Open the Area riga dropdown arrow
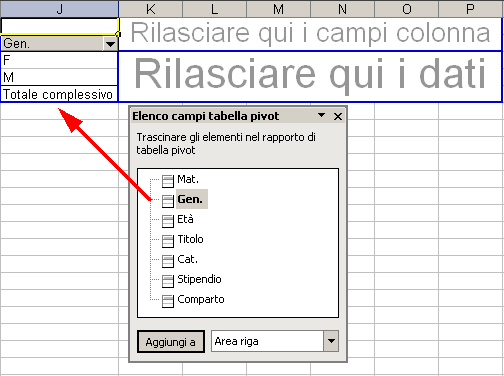This screenshot has height=376, width=504. point(331,341)
